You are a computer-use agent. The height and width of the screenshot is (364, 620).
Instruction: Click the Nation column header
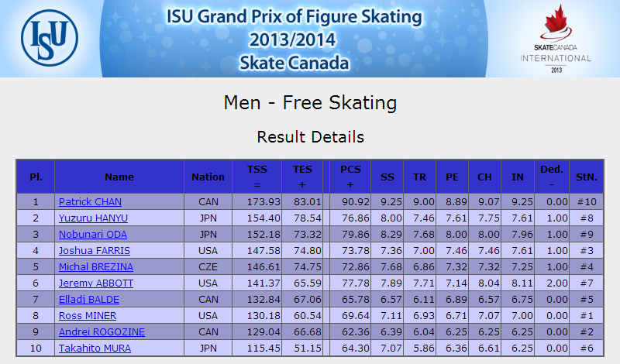208,177
